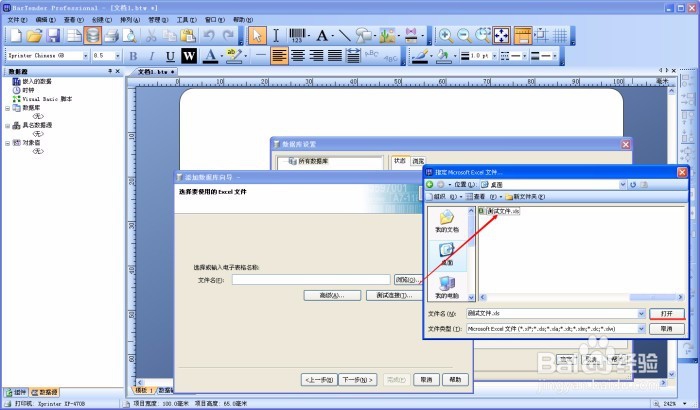Open the line color pen swatch

point(420,56)
